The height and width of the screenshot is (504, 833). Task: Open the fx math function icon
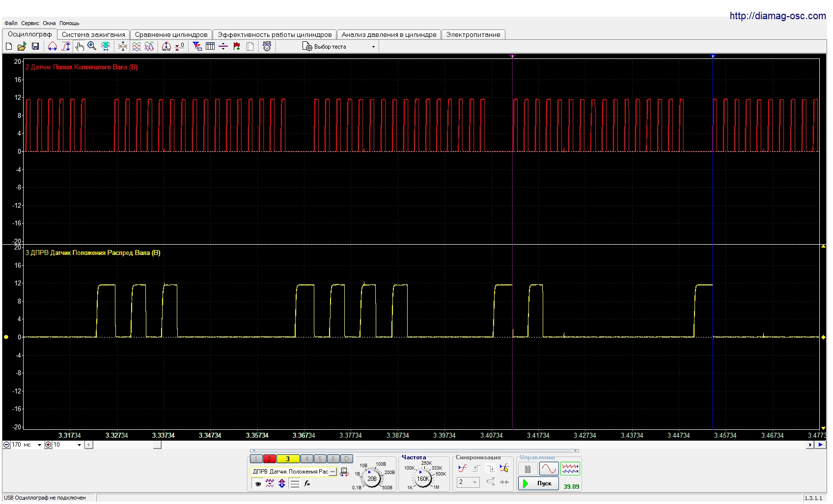click(x=307, y=483)
